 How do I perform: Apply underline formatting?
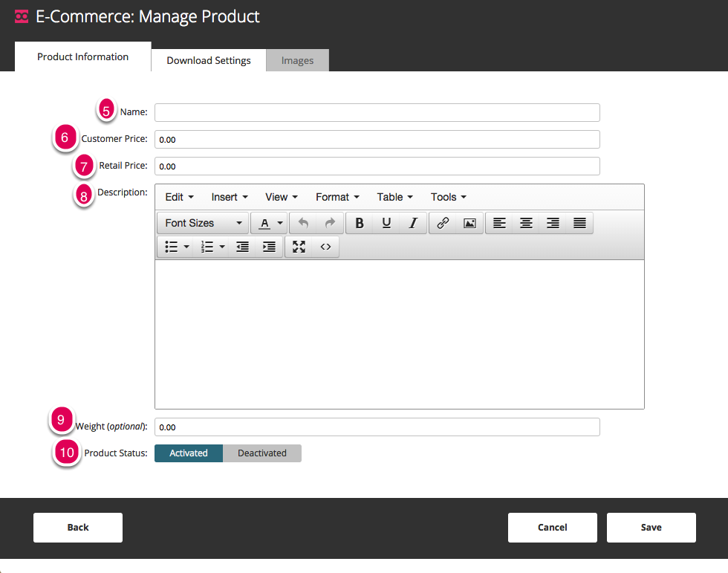[x=386, y=224]
